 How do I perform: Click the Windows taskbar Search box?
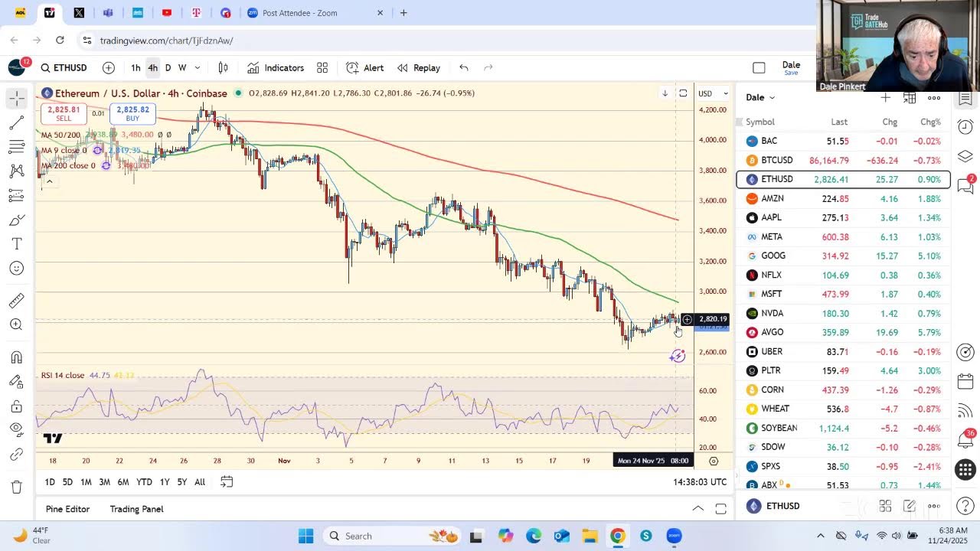tap(390, 536)
